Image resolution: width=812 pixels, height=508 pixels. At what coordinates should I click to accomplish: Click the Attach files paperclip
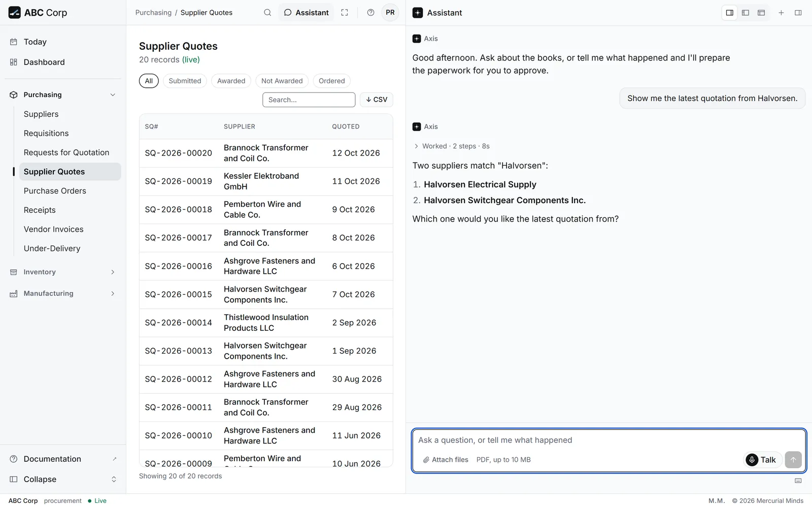click(446, 460)
